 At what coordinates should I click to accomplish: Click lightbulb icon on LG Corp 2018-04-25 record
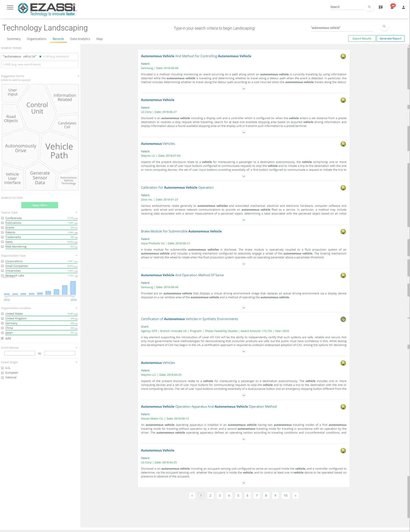(343, 451)
